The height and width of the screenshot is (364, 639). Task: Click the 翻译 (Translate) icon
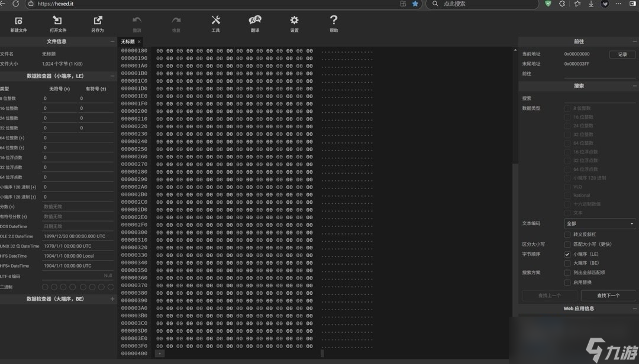255,21
